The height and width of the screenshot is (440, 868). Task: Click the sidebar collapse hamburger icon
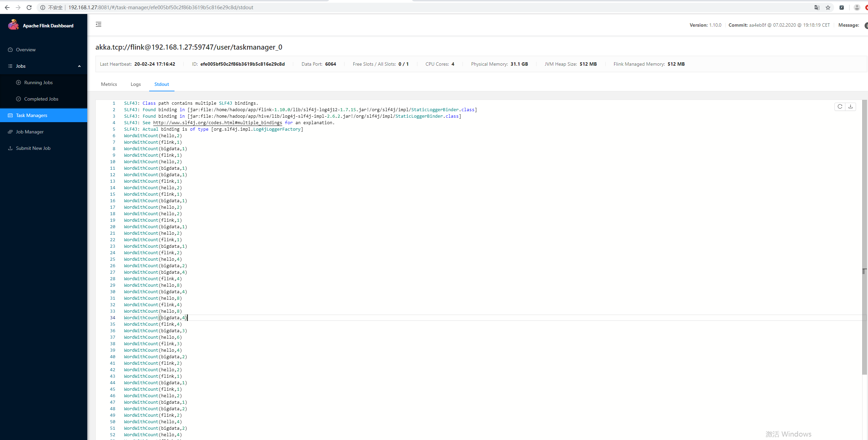pos(99,24)
